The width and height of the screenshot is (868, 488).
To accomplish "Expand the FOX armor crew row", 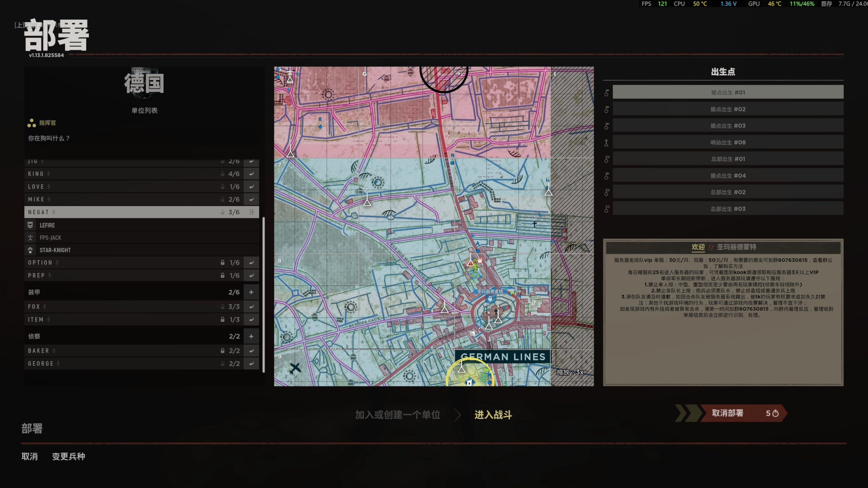I will coord(134,307).
